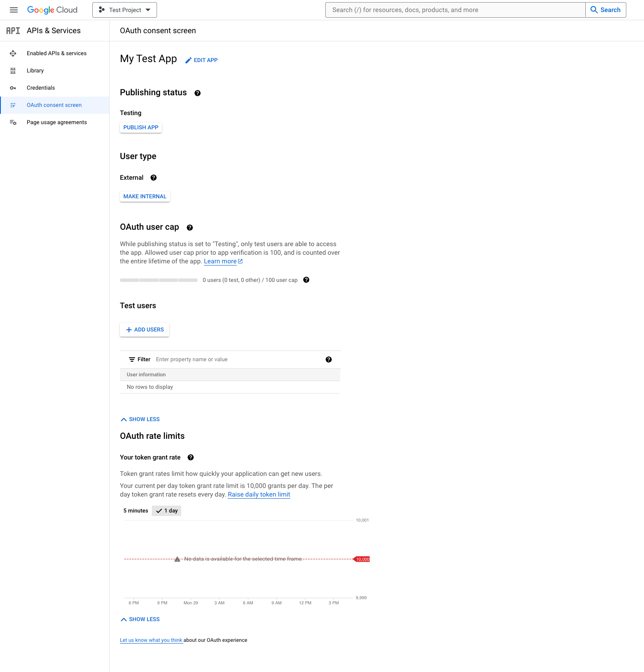Click the 'Testing' publishing status text

click(131, 113)
